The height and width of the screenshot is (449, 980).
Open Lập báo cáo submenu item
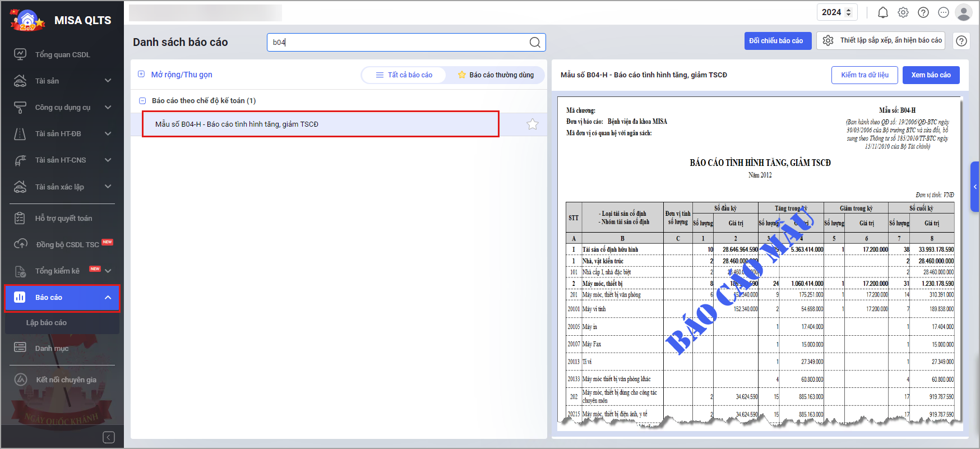click(63, 323)
